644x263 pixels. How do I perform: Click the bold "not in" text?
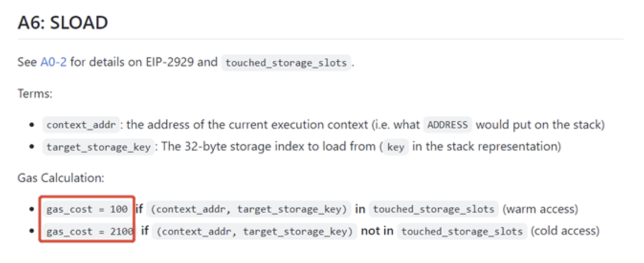[x=377, y=231]
